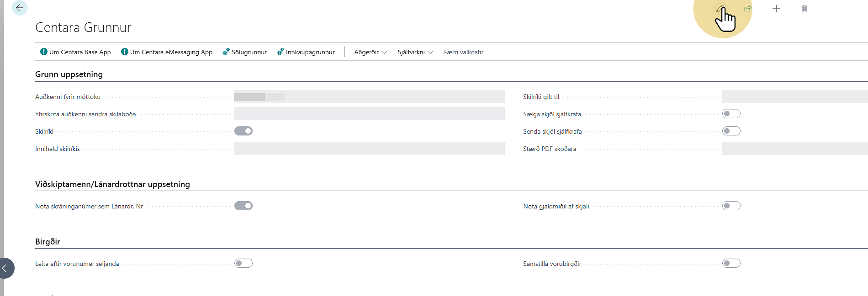Click the Centara Grunnur page title

pyautogui.click(x=83, y=28)
